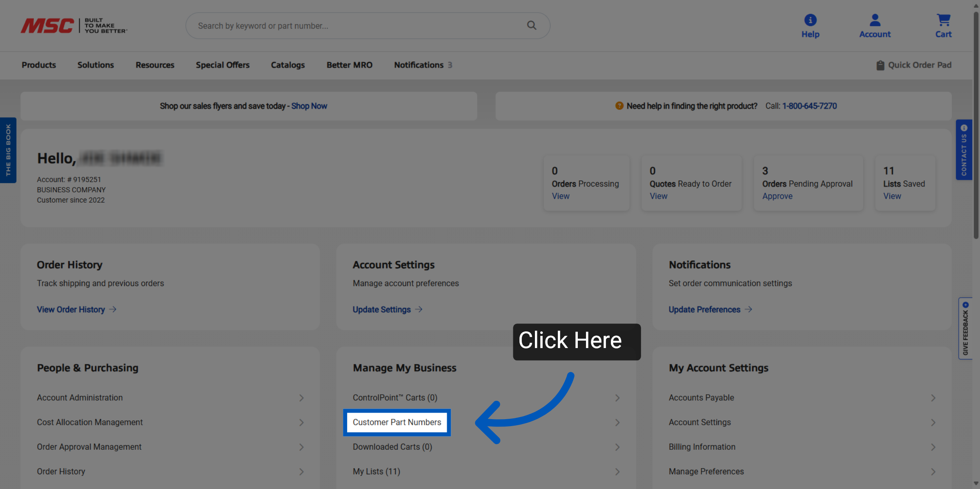Viewport: 980px width, 489px height.
Task: Open Account Settings under My Account Settings
Action: pos(699,422)
